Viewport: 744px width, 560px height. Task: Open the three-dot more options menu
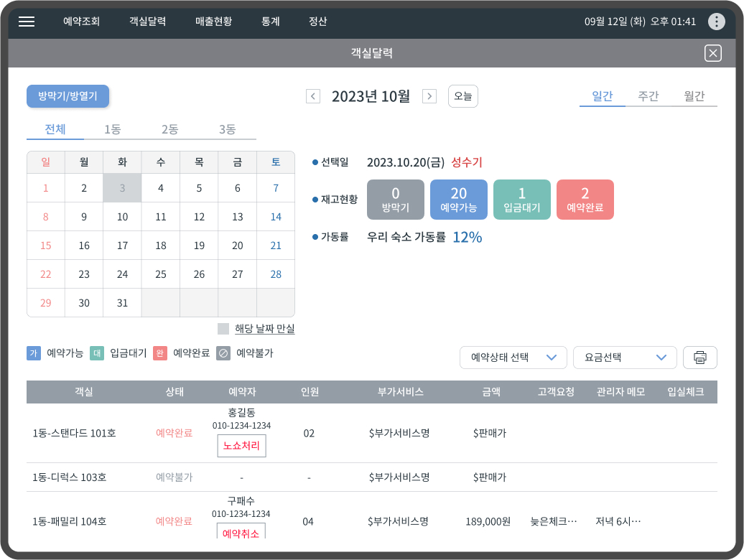pos(716,22)
